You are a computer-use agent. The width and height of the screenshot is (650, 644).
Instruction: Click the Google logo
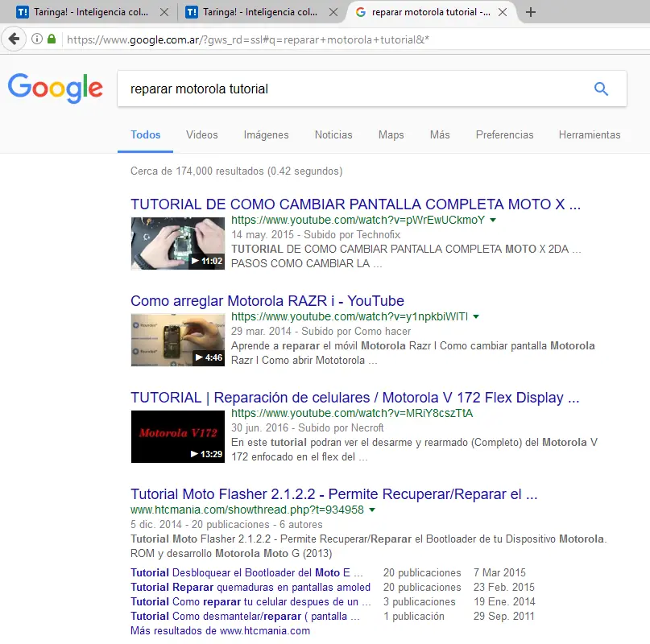click(x=55, y=89)
